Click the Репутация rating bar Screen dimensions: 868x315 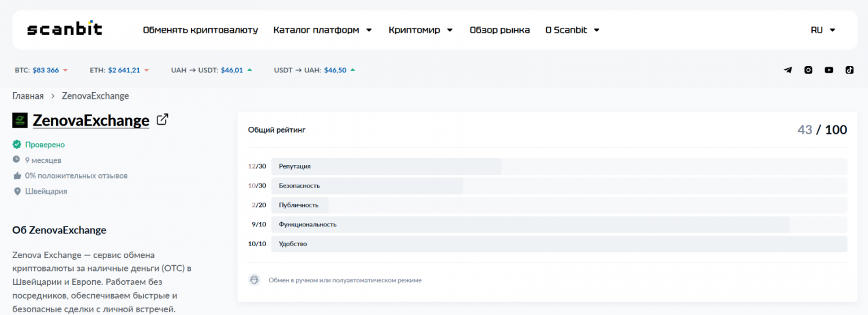click(x=559, y=166)
